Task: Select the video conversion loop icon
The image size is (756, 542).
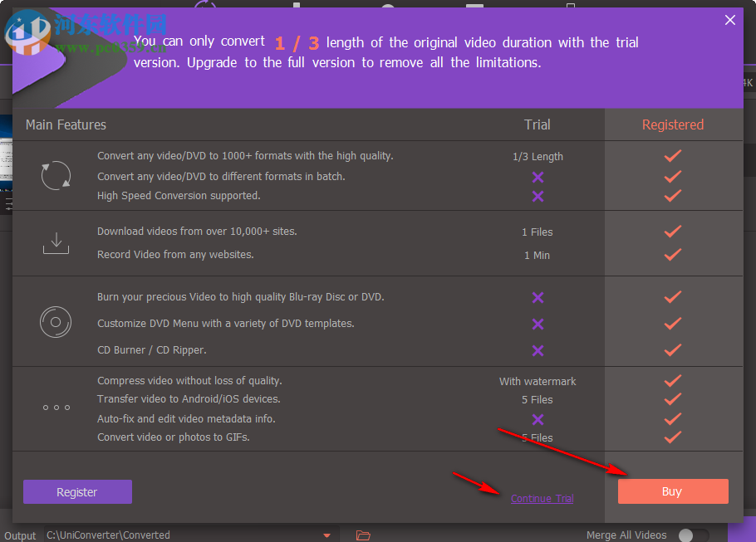Action: click(x=55, y=175)
